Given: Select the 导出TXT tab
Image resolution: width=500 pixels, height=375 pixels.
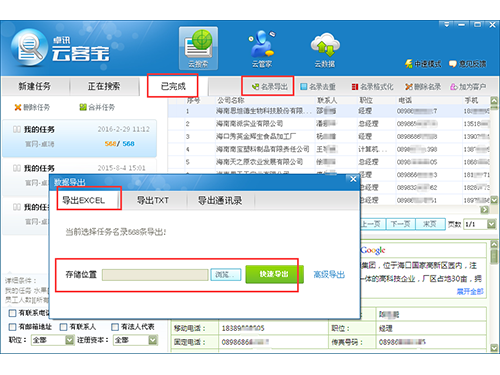Looking at the screenshot, I should (x=153, y=200).
